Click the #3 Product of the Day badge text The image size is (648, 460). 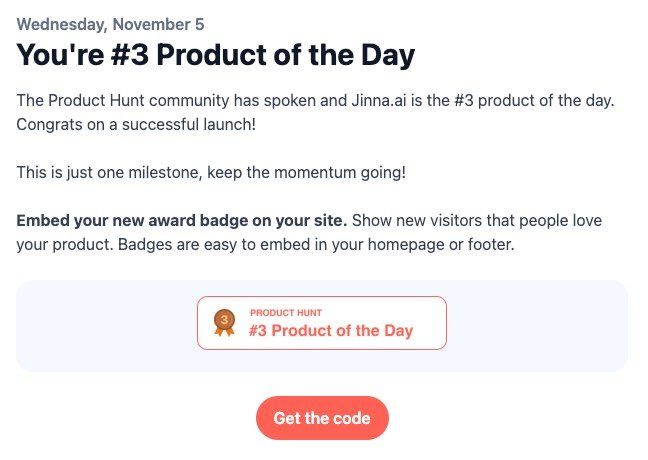[x=331, y=331]
